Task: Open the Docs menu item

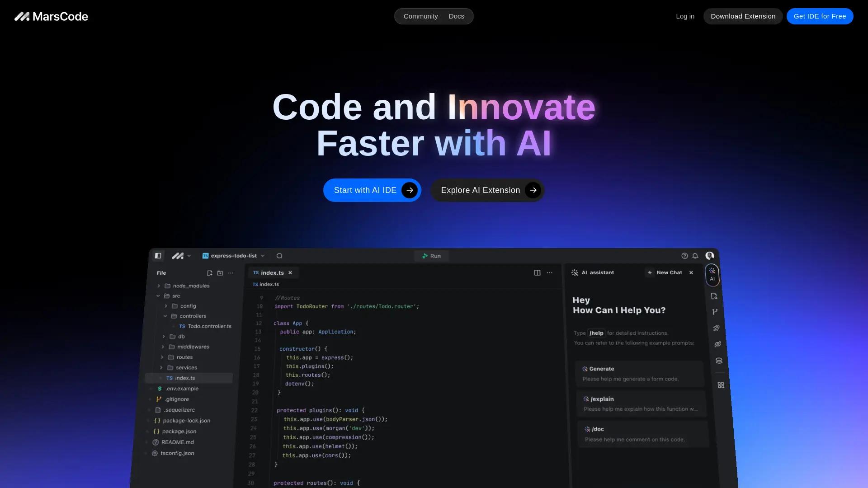Action: (456, 16)
